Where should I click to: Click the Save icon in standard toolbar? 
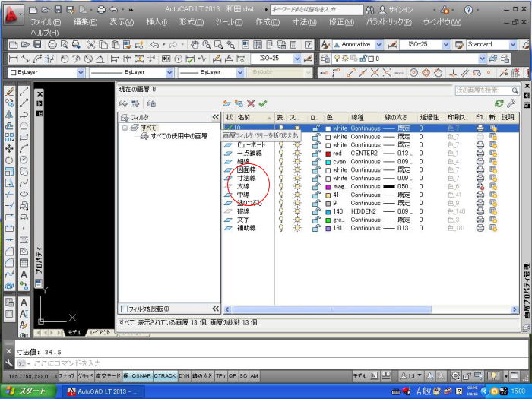tap(37, 44)
